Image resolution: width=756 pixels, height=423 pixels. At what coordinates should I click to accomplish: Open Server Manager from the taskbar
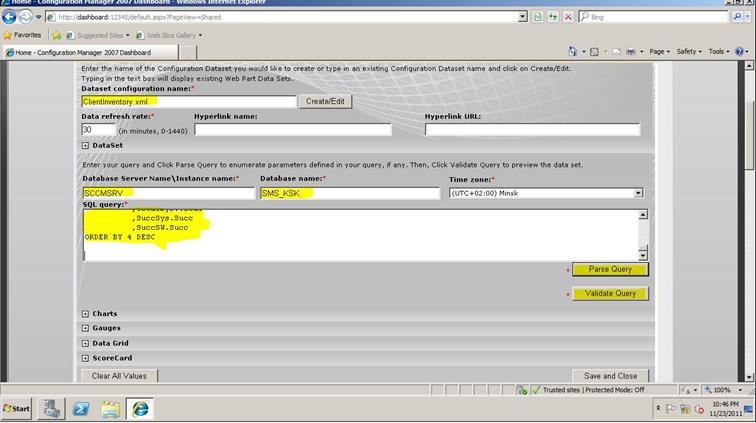[x=52, y=409]
